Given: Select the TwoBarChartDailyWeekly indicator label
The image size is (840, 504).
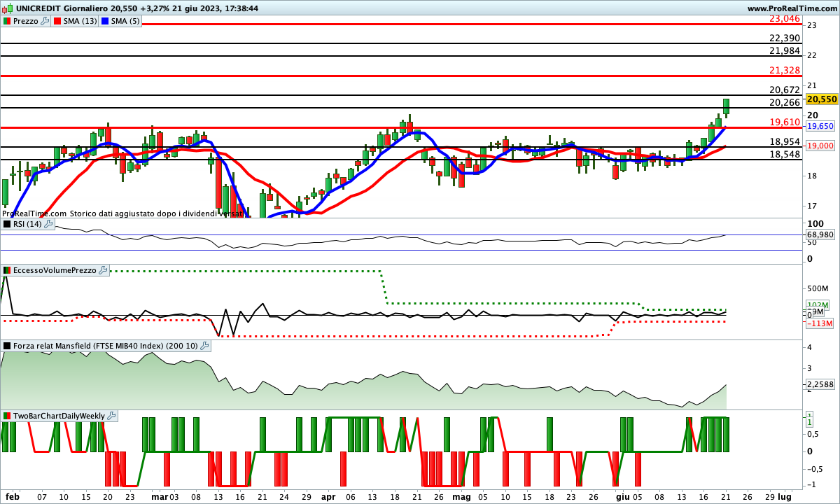Looking at the screenshot, I should (x=59, y=416).
